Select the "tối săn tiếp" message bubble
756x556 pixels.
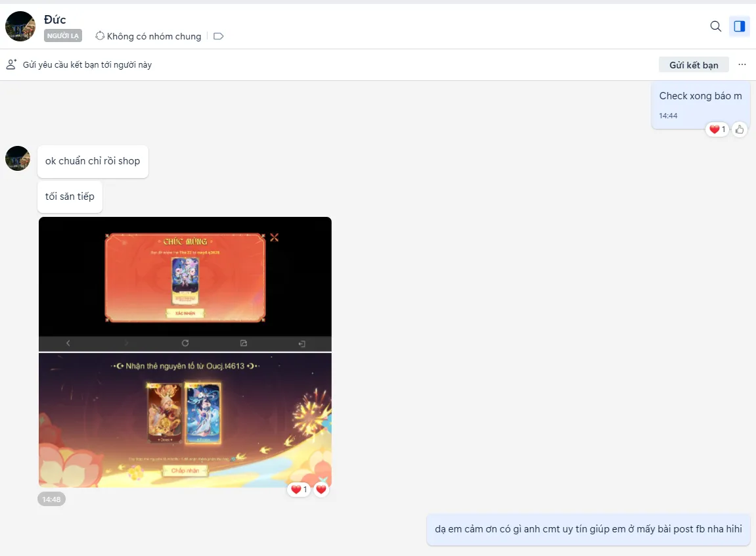(x=70, y=197)
